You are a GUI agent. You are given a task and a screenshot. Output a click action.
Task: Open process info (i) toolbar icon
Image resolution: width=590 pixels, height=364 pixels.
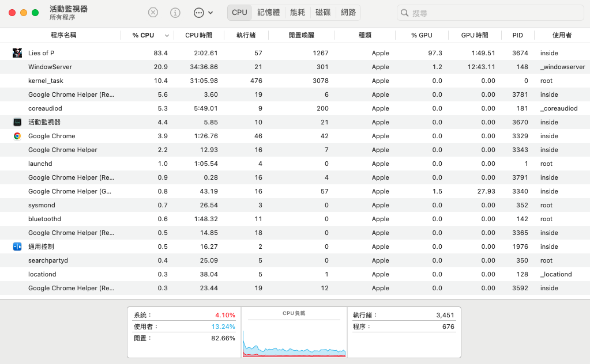[x=175, y=13]
